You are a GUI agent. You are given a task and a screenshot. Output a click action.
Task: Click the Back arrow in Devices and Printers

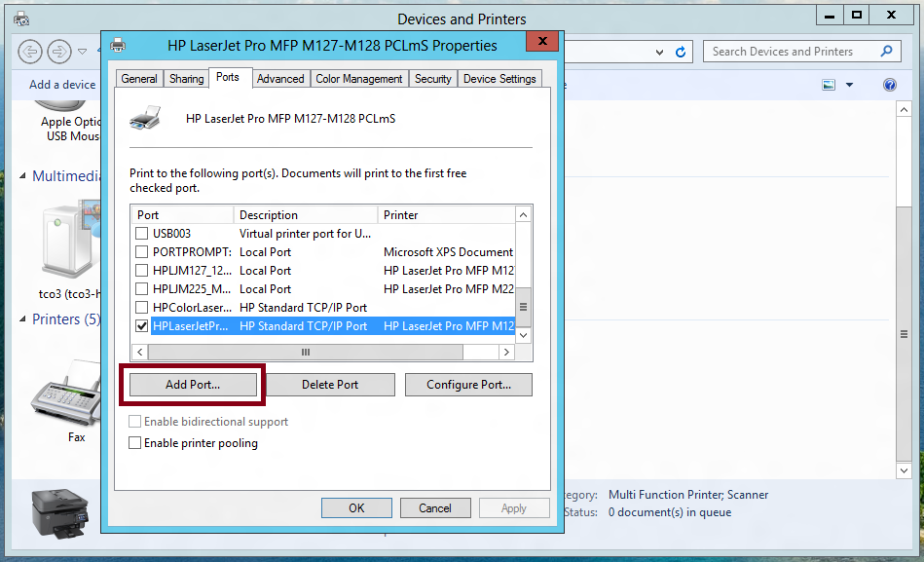click(29, 52)
